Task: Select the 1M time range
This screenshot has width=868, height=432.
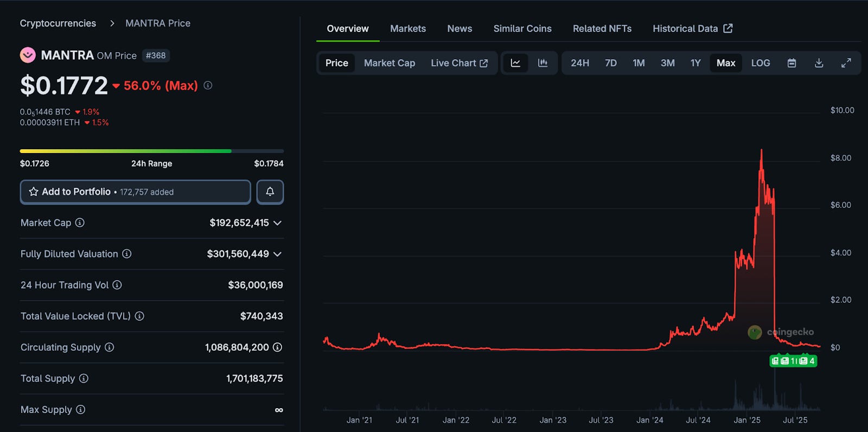Action: coord(639,63)
